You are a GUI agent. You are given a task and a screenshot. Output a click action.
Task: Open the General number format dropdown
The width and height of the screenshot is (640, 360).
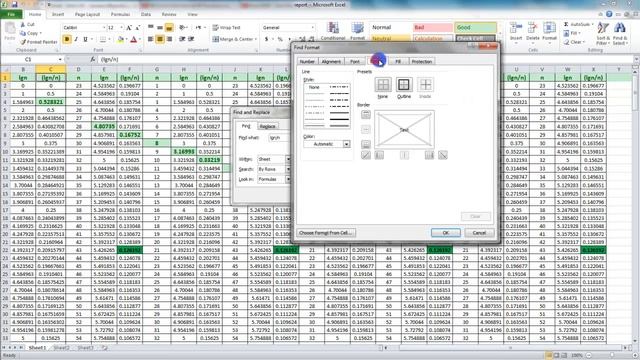pyautogui.click(x=313, y=28)
